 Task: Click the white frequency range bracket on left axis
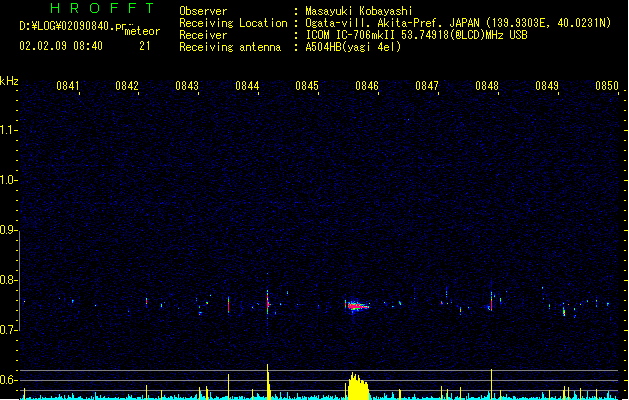20,281
